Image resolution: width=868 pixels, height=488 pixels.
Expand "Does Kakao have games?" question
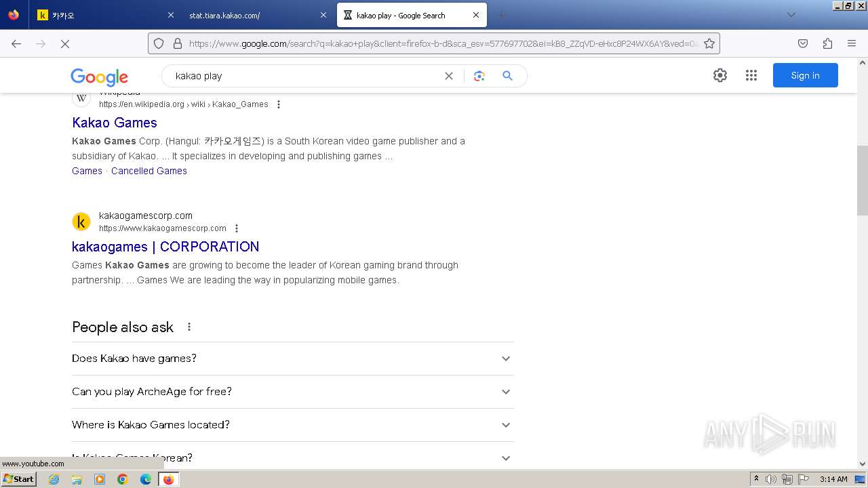pos(293,359)
